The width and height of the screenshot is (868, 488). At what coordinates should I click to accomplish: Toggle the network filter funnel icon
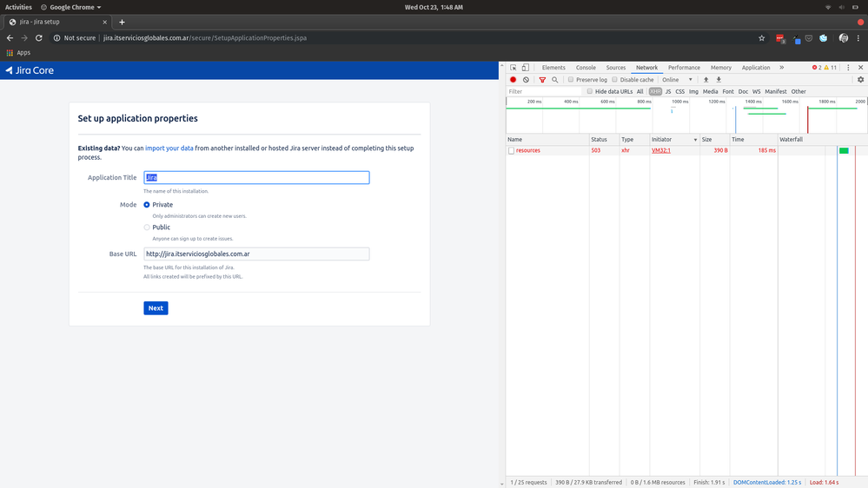tap(542, 80)
